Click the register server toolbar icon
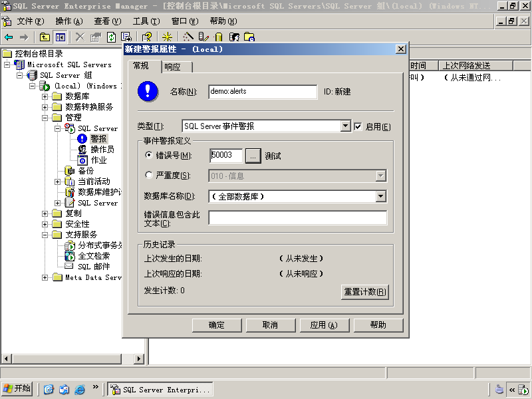The height and width of the screenshot is (399, 532). (x=203, y=37)
